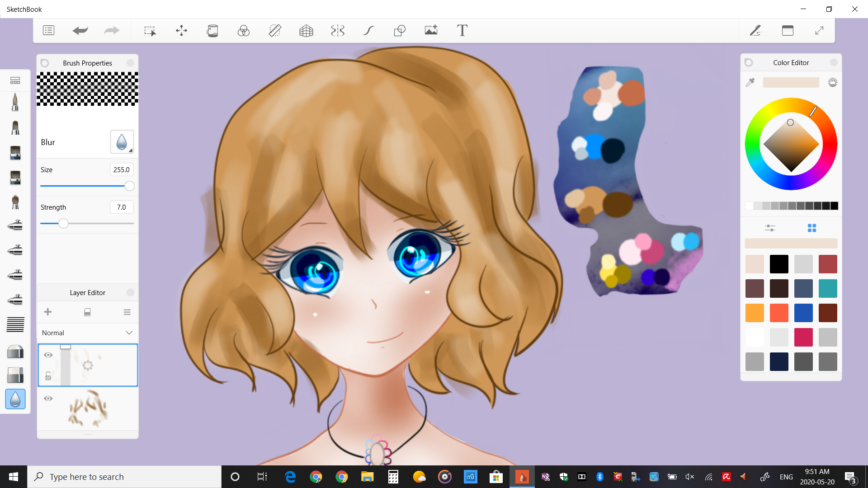Pick the dark navy swatch

click(x=779, y=361)
